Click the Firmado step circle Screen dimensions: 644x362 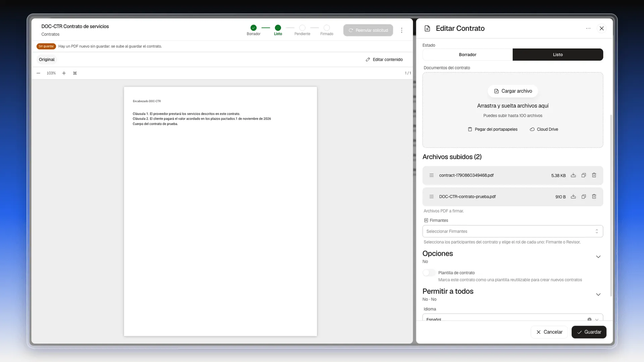click(327, 28)
